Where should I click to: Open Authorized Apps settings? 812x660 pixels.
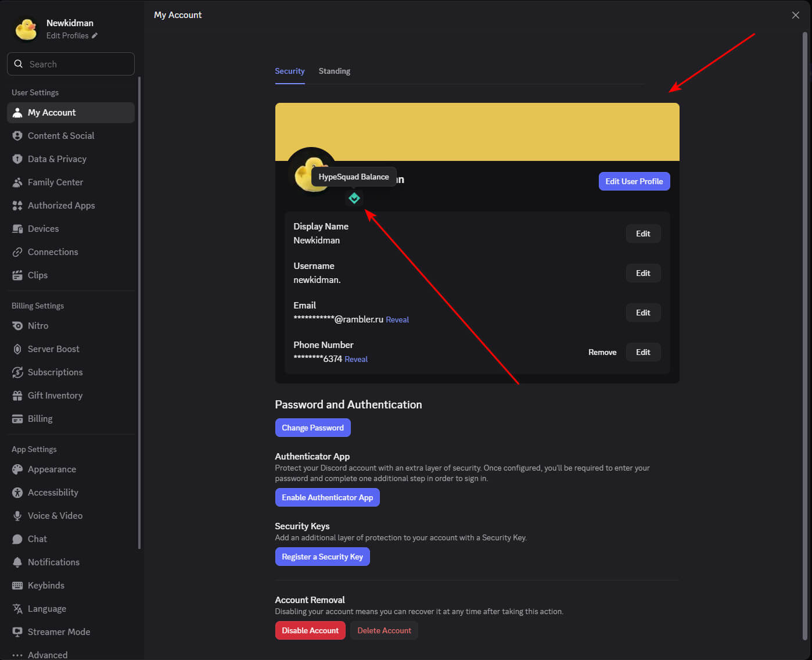point(61,206)
